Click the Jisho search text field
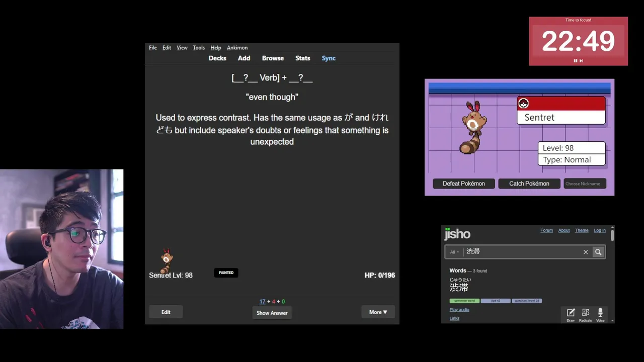Screen dimensions: 644x362 (522, 252)
